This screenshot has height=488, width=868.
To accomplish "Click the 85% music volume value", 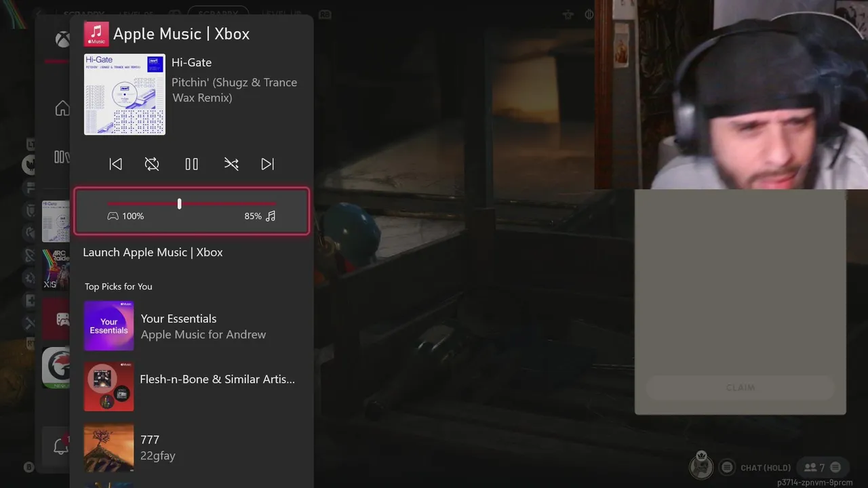I will point(253,216).
